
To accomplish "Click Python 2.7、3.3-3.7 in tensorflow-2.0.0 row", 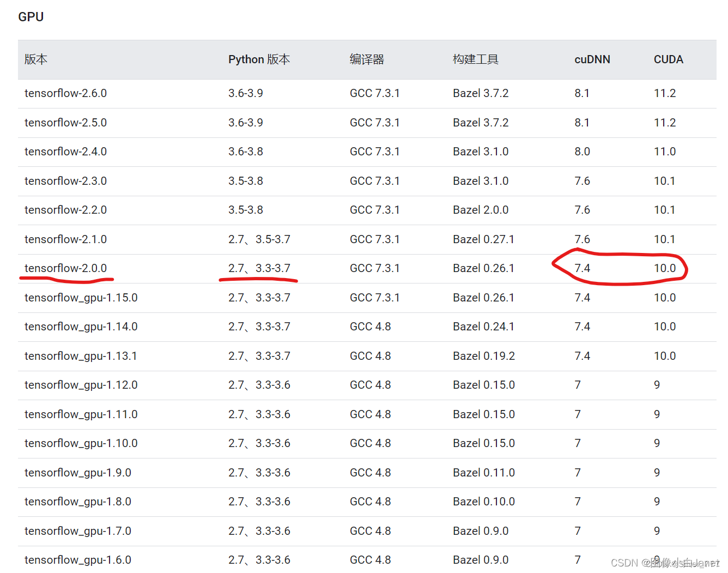I will [259, 268].
